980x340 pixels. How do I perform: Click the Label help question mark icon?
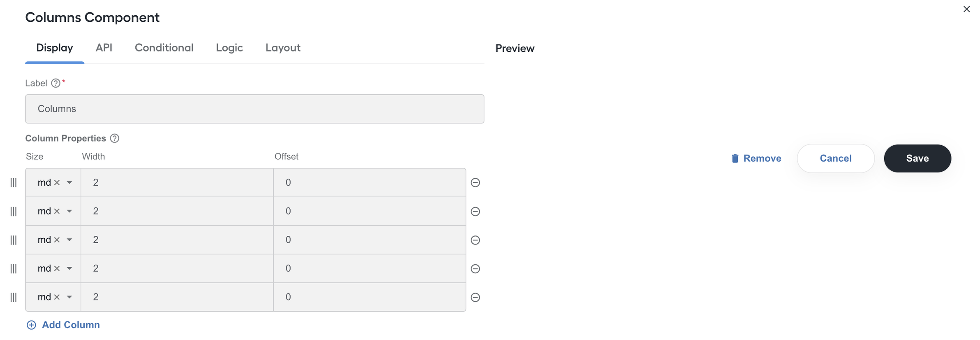click(x=55, y=83)
